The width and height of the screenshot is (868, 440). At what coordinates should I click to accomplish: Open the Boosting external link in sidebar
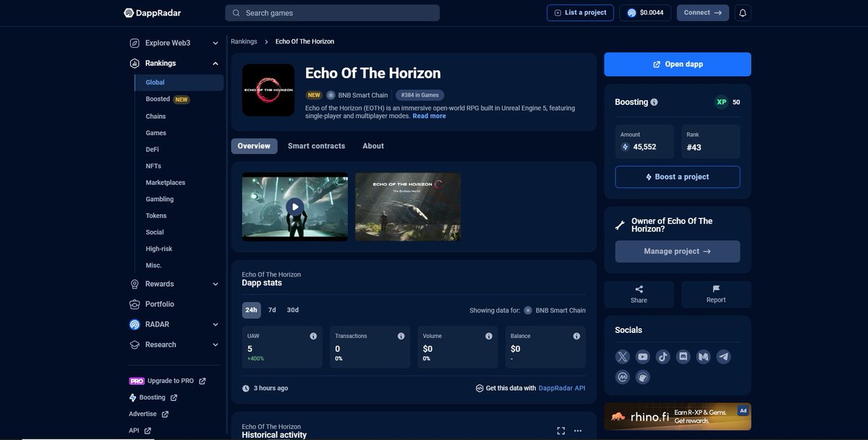click(153, 397)
